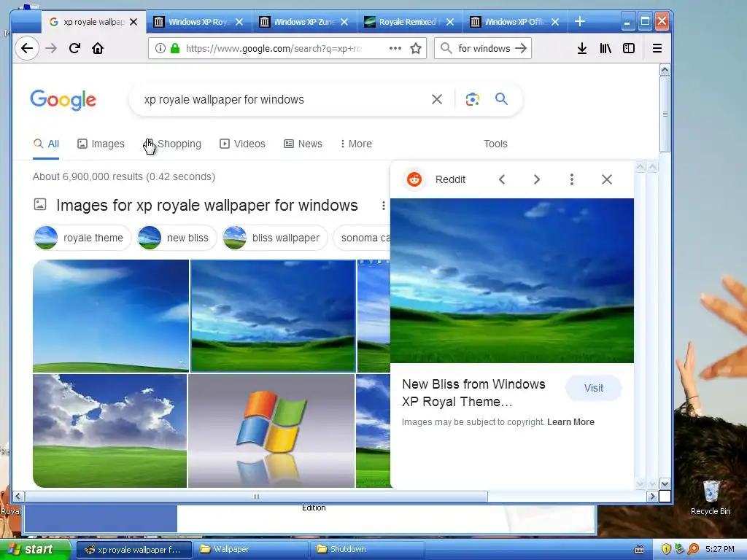Clear the Google search query X
Viewport: 747px width, 560px height.
(x=437, y=99)
